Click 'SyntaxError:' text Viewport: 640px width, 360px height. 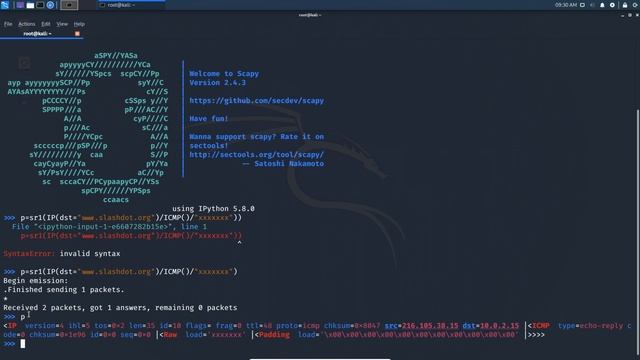(x=29, y=253)
